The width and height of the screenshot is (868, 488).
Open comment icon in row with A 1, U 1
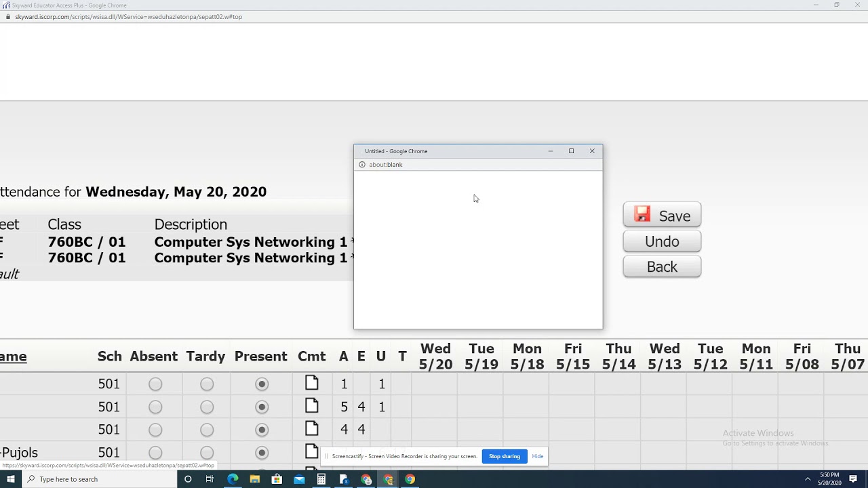[312, 383]
